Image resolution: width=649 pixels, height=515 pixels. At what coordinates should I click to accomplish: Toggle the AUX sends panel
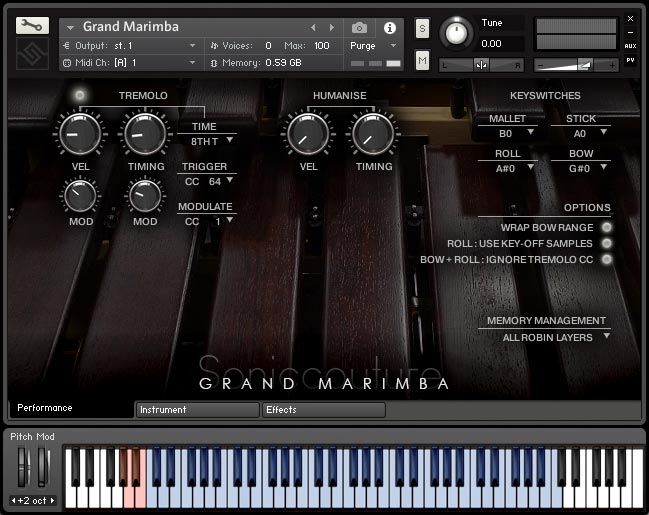[x=630, y=46]
